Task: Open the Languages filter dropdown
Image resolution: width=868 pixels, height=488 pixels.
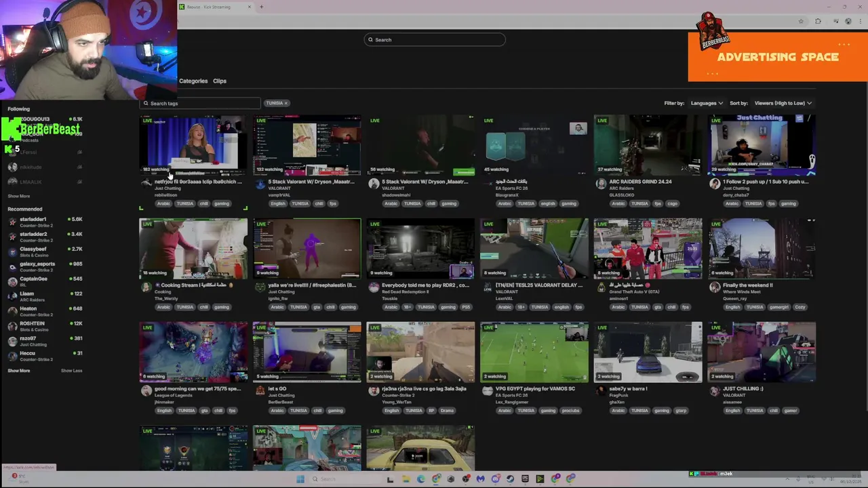Action: click(707, 103)
